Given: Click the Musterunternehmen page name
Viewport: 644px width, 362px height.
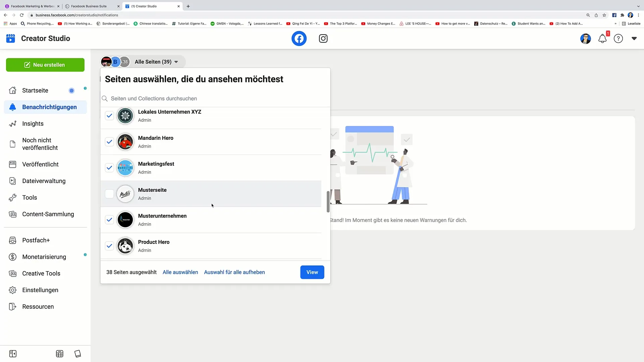Looking at the screenshot, I should pyautogui.click(x=162, y=216).
